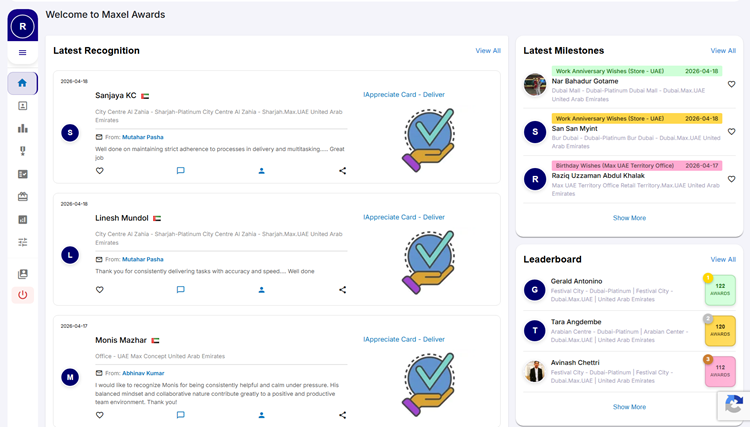Like Monis Mazhar's recognition post
The width and height of the screenshot is (750, 427).
(x=99, y=415)
